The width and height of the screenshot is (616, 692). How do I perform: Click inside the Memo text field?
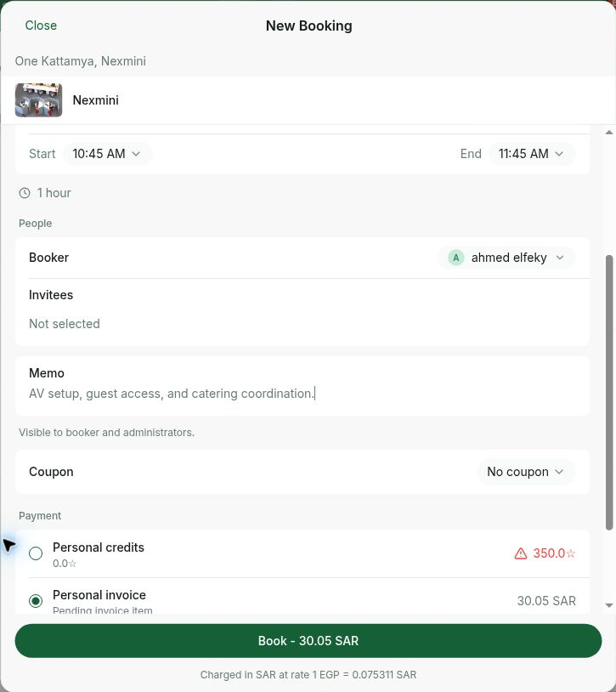(x=302, y=394)
